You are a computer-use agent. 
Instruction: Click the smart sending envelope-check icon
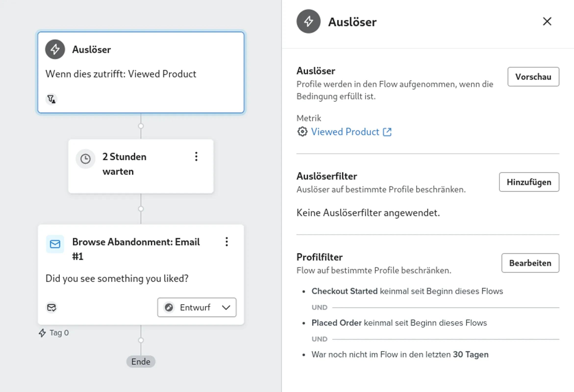point(52,307)
